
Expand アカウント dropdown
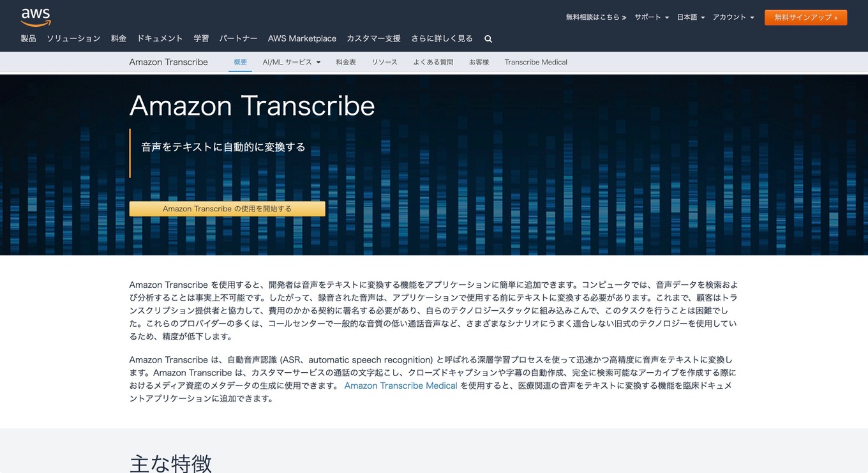pos(733,17)
